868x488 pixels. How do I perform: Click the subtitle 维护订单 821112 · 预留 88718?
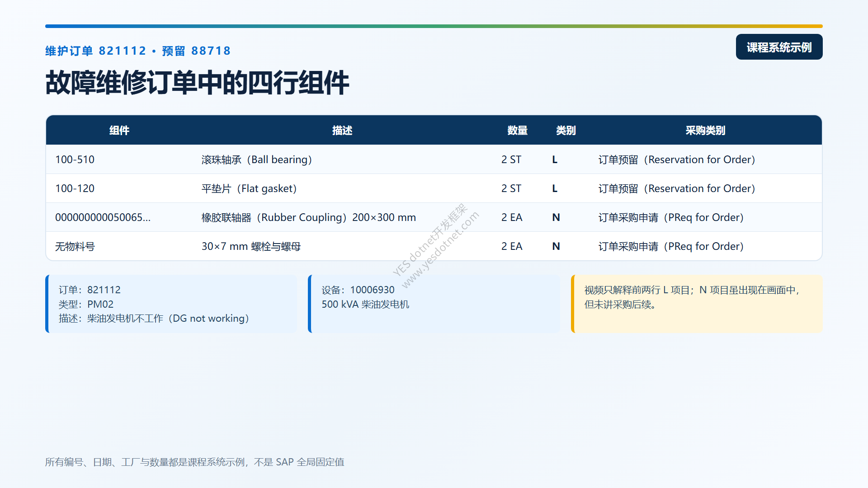click(x=138, y=51)
